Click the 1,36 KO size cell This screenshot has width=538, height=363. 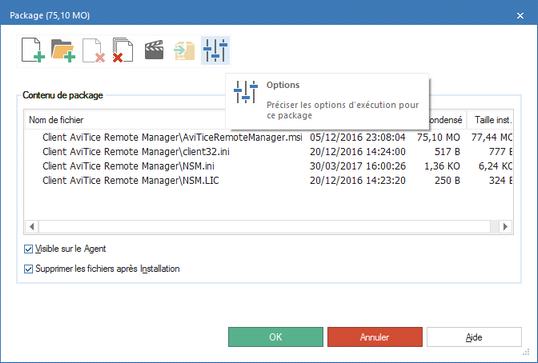pos(442,166)
